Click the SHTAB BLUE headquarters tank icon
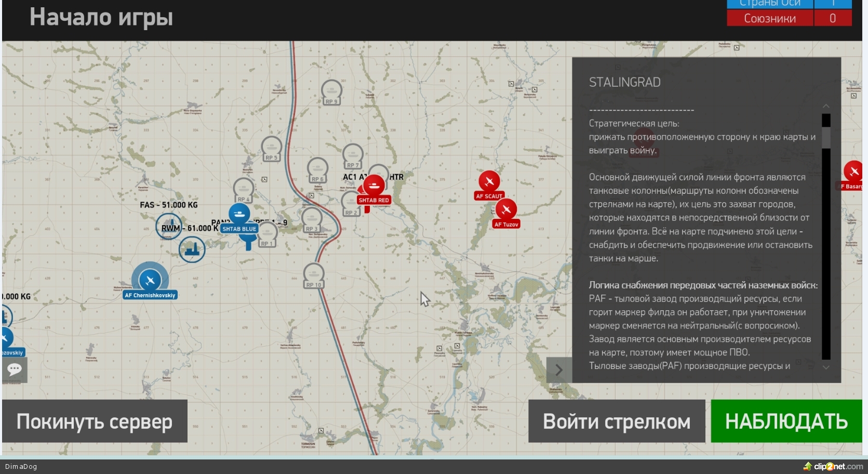The image size is (868, 474). click(x=239, y=214)
